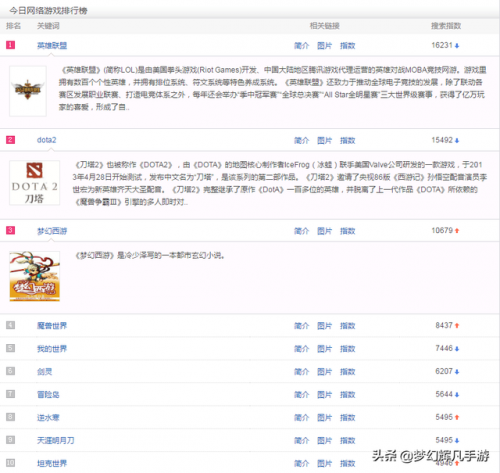The height and width of the screenshot is (473, 500).
Task: Click 简介 in the 坦克世界 row
Action: point(302,463)
